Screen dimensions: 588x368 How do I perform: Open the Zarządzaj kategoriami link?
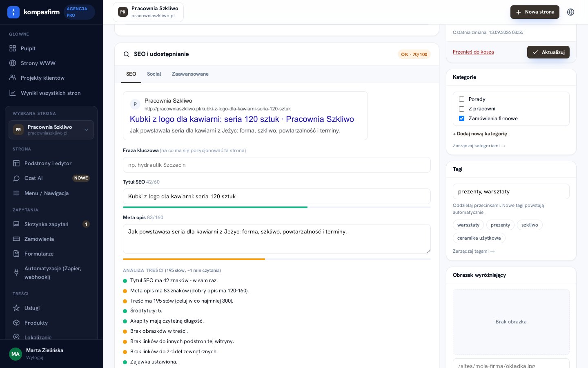click(479, 146)
